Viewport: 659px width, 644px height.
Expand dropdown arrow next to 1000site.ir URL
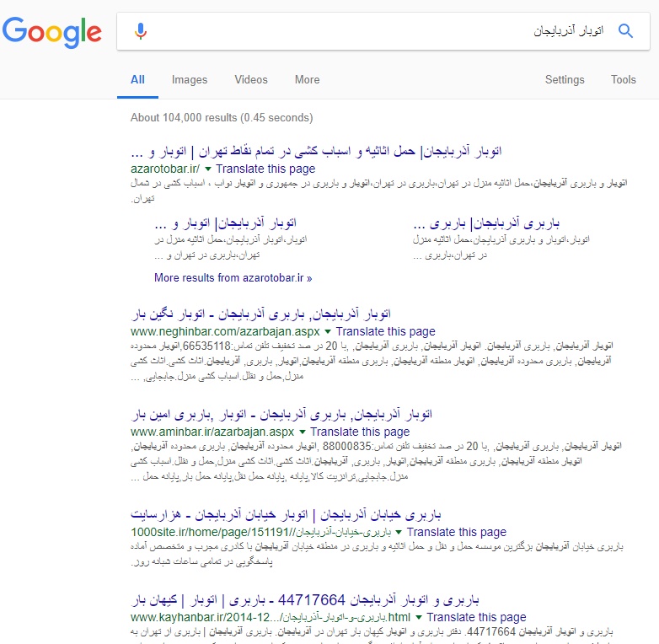tap(399, 533)
